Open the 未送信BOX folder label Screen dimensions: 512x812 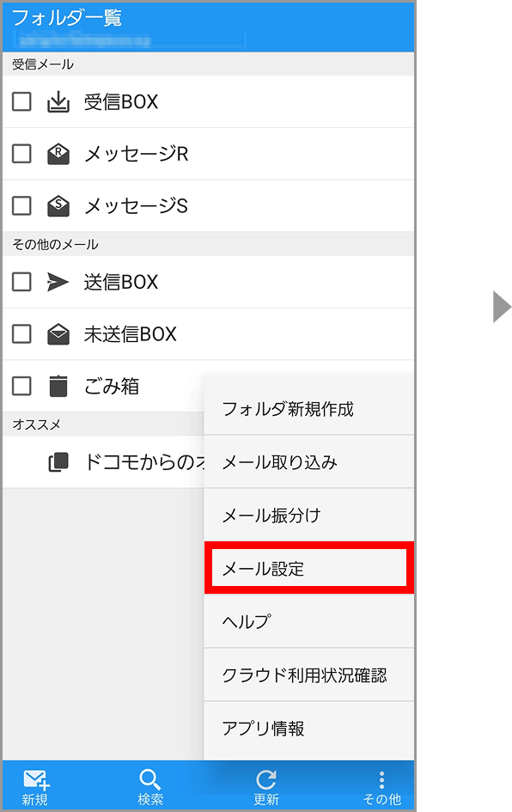pyautogui.click(x=131, y=334)
